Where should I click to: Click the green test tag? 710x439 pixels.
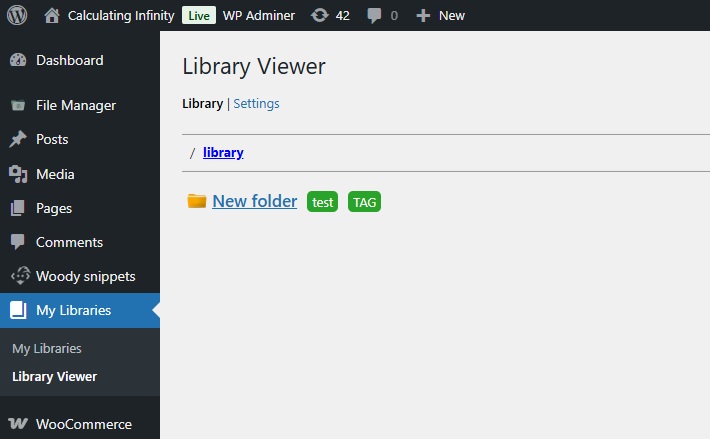(x=322, y=202)
